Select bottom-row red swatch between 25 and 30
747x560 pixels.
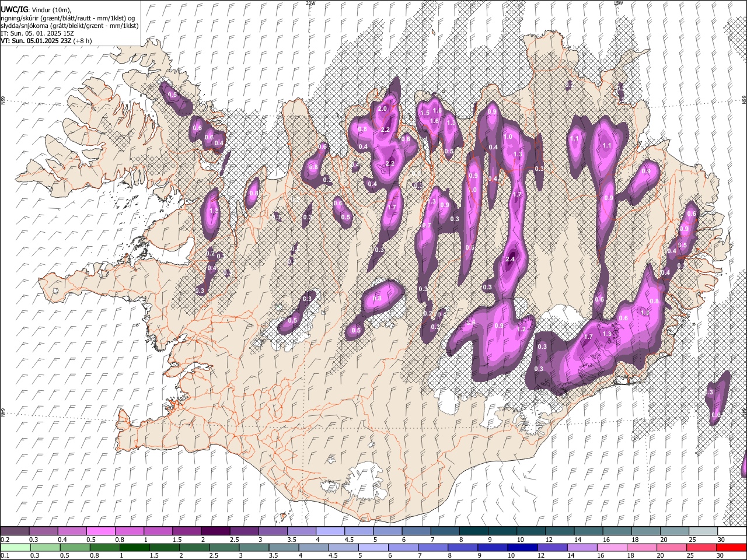(x=701, y=547)
